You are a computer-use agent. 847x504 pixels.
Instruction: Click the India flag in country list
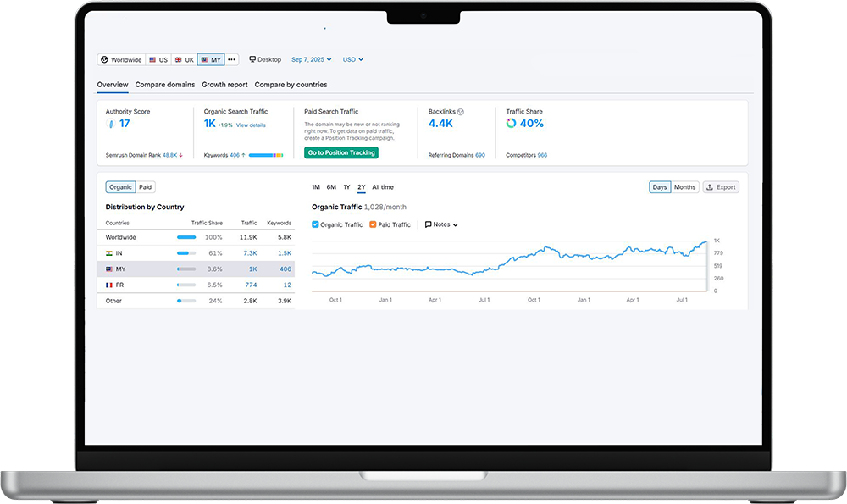click(109, 253)
